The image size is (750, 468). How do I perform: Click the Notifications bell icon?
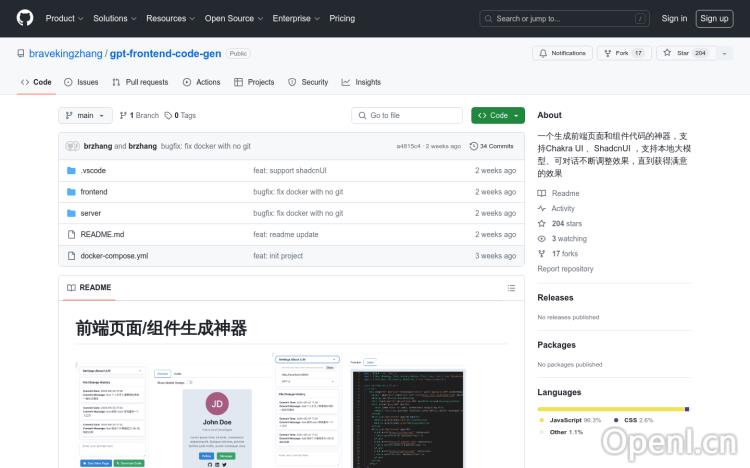(x=543, y=53)
